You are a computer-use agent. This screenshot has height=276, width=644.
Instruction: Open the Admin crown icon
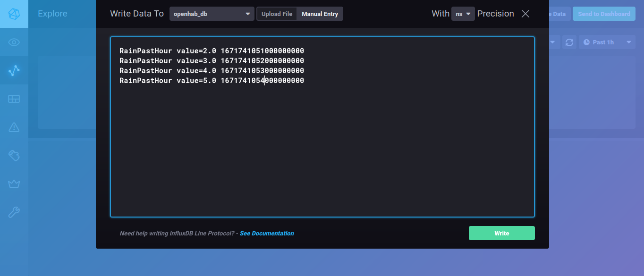coord(14,184)
